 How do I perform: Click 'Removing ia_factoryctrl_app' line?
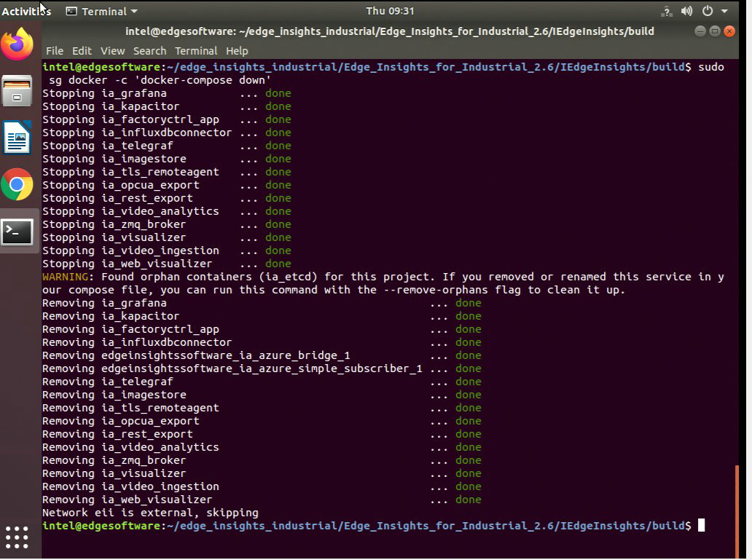pyautogui.click(x=262, y=329)
